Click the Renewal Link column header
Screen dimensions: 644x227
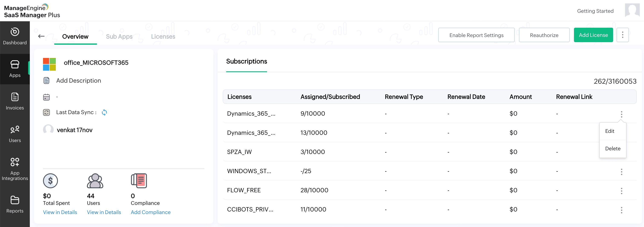[574, 97]
